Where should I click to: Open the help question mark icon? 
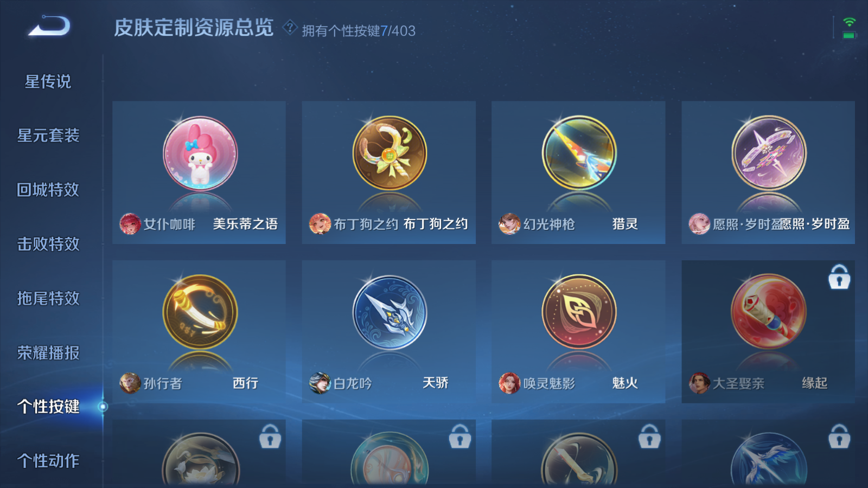click(x=290, y=27)
